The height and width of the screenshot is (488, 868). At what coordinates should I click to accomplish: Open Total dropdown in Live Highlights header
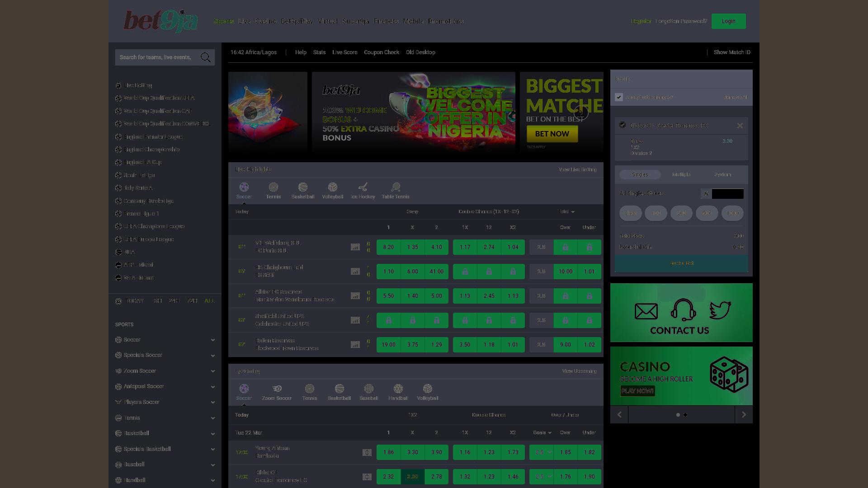(x=566, y=211)
